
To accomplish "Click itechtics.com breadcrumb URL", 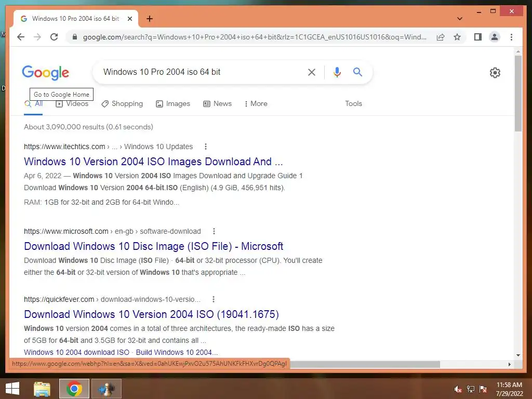I will 108,147.
